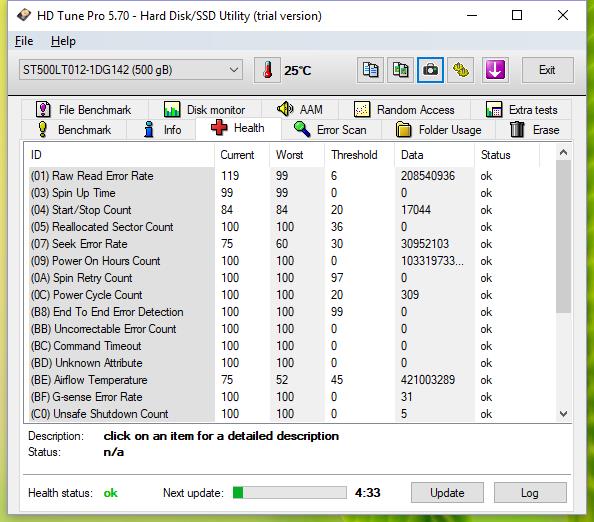Click the 4:33 countdown timer text
Viewport: 594px width, 522px height.
[x=367, y=493]
